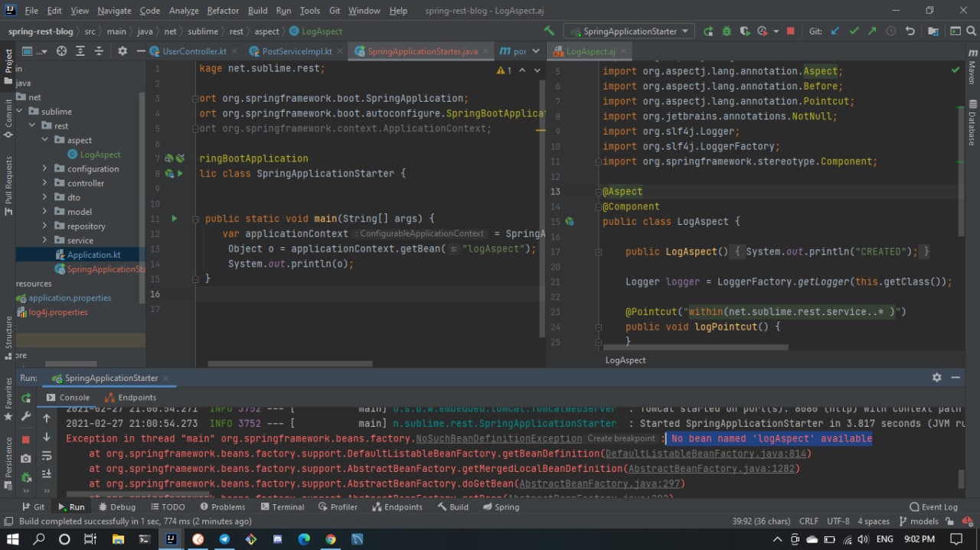Expand the configuration folder

click(x=44, y=168)
